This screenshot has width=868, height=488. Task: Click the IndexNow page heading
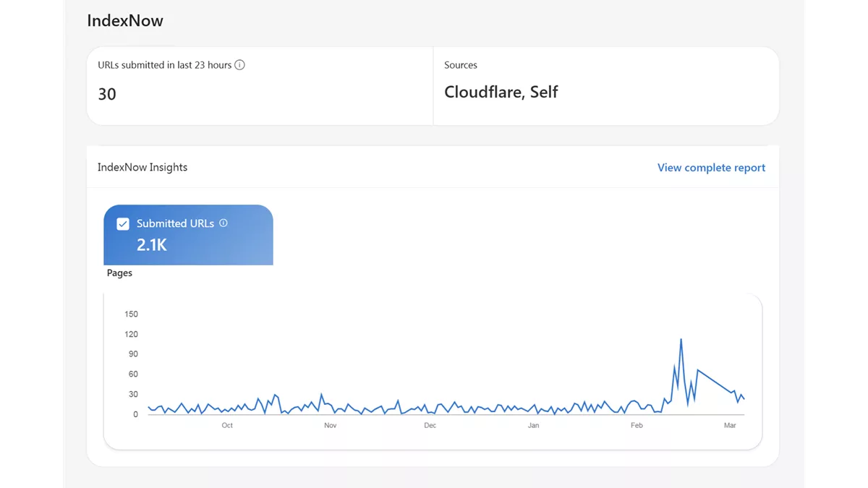pos(125,21)
